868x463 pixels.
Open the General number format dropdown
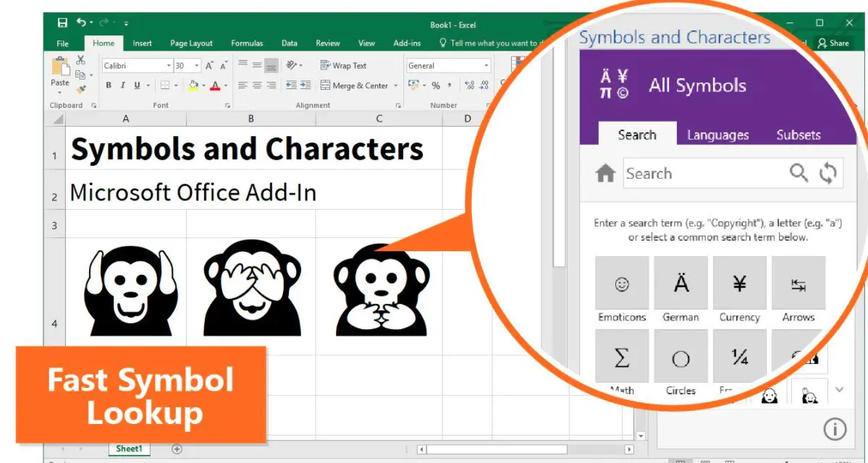click(x=486, y=66)
